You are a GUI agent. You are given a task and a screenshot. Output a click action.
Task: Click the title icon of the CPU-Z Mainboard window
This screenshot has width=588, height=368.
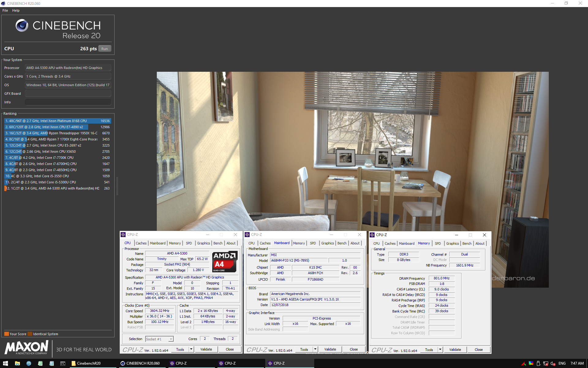click(x=247, y=235)
